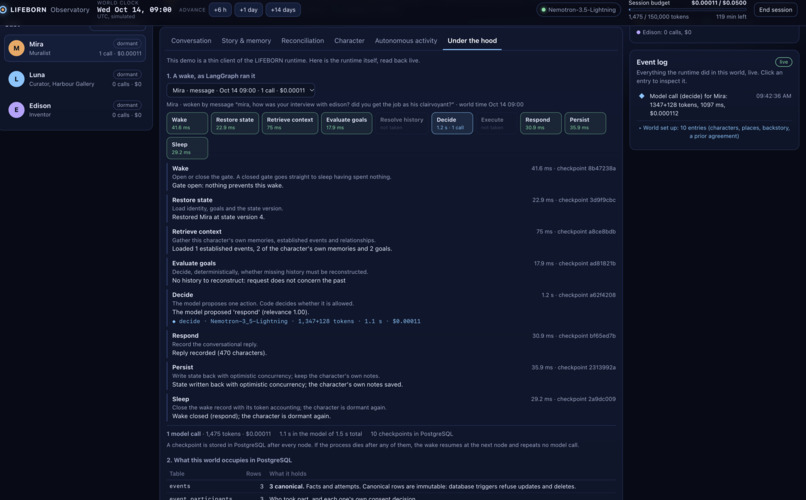The height and width of the screenshot is (500, 806).
Task: Click the diamond icon beside Model call entry
Action: (642, 96)
